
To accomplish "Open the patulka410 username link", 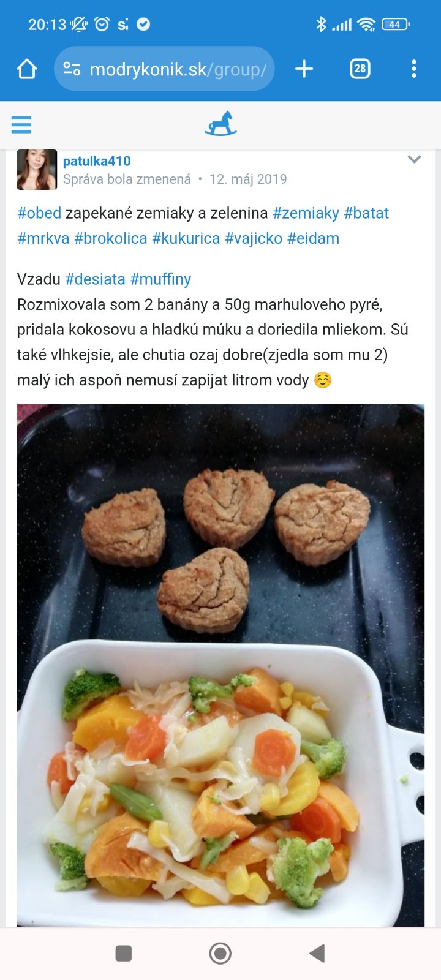I will [97, 161].
